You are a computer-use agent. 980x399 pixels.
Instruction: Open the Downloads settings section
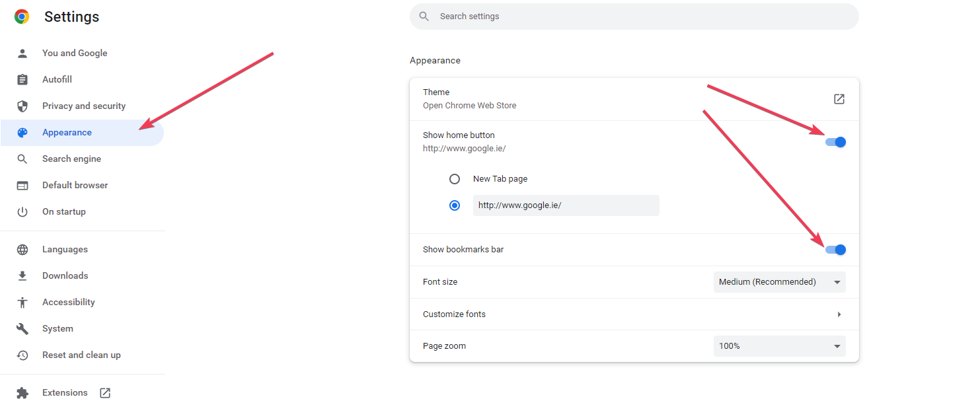point(65,275)
